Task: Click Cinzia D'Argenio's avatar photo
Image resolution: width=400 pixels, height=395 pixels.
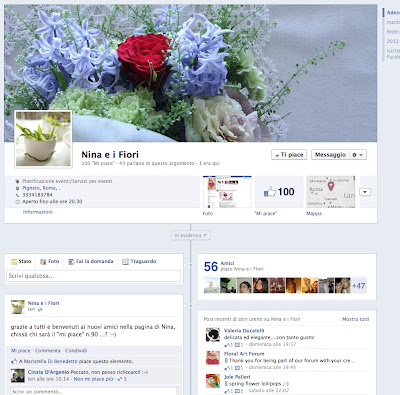Action: (x=18, y=376)
